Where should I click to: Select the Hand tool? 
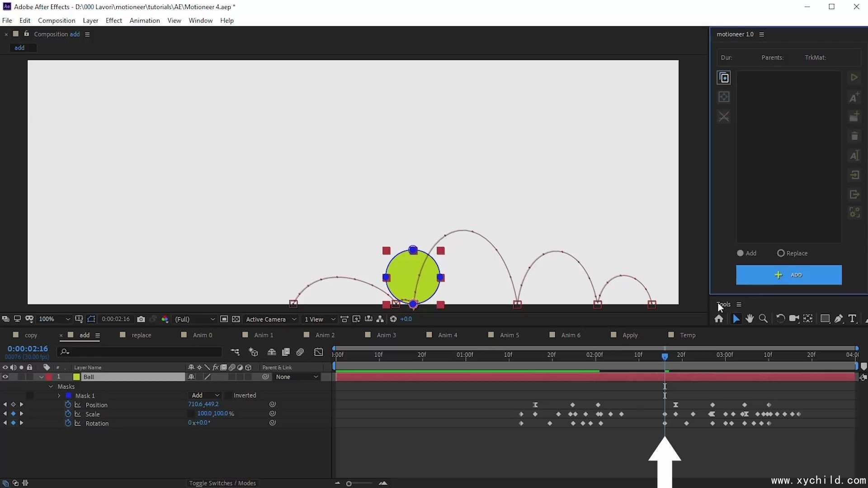(x=750, y=319)
